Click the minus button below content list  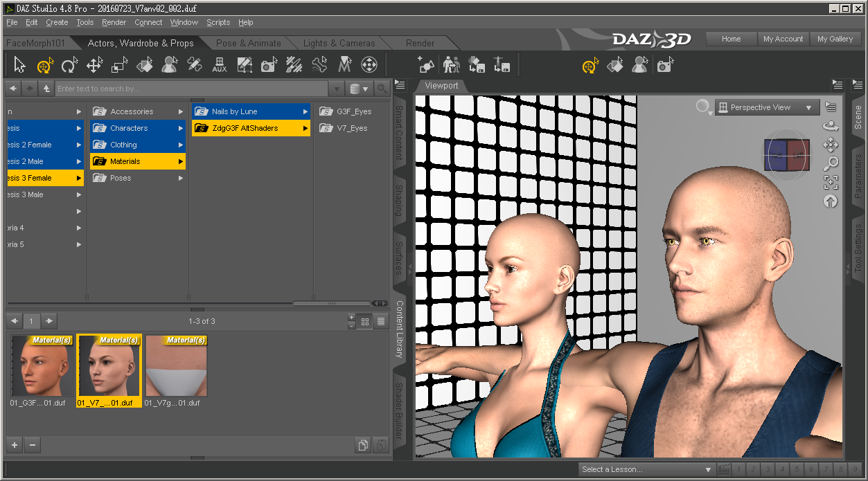pos(33,445)
